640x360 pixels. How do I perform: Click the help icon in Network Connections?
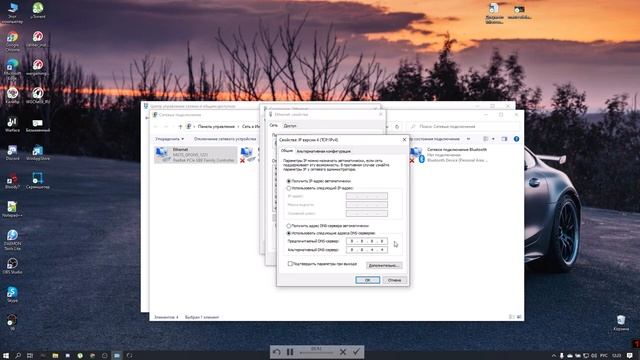516,139
